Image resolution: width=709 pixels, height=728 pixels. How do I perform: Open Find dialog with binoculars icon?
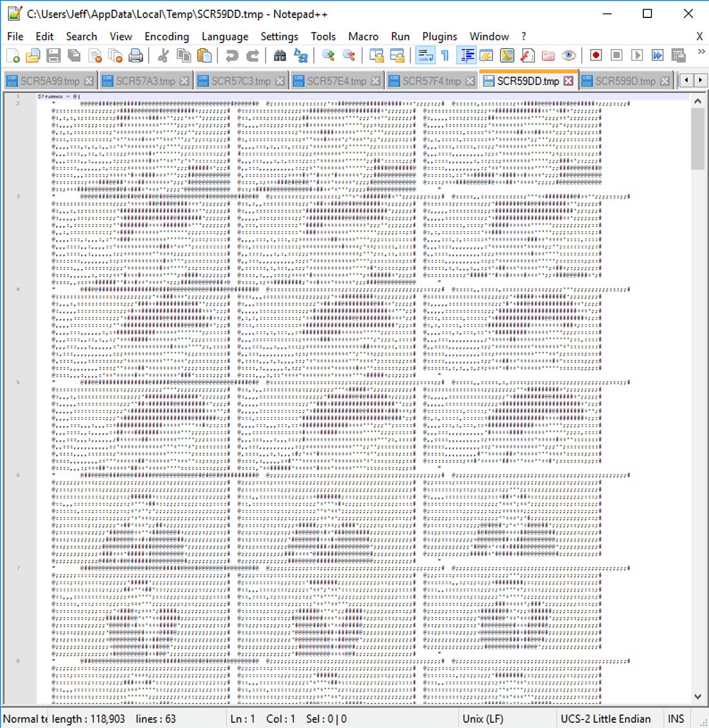tap(280, 55)
